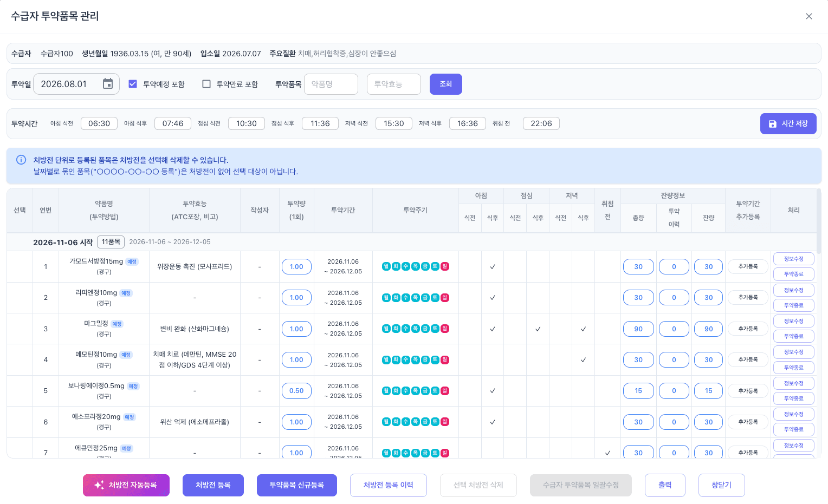Click the info icon in the blue notice
This screenshot has height=504, width=828.
point(21,160)
